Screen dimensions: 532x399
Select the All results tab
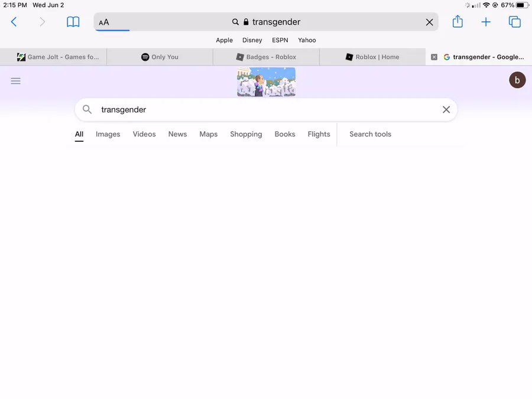(79, 134)
